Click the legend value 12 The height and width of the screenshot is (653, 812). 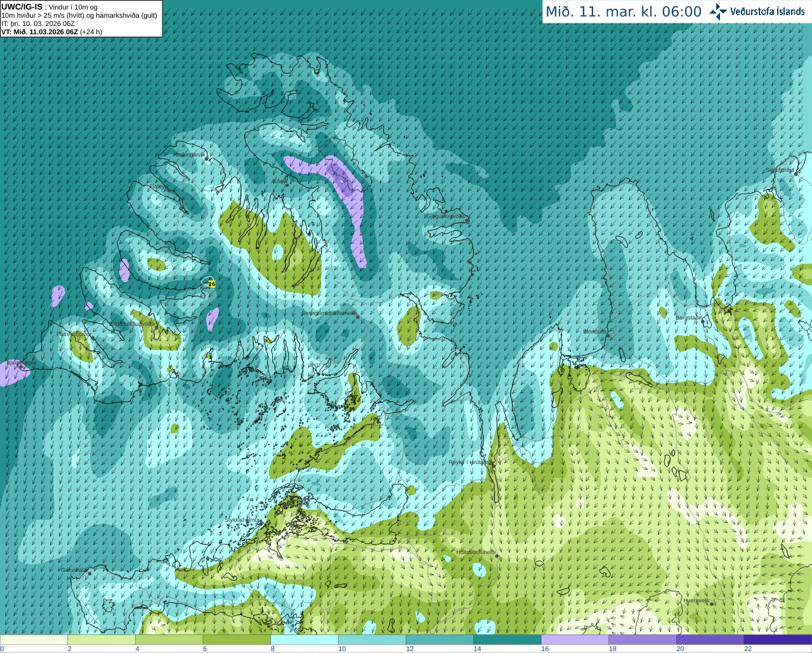[409, 649]
